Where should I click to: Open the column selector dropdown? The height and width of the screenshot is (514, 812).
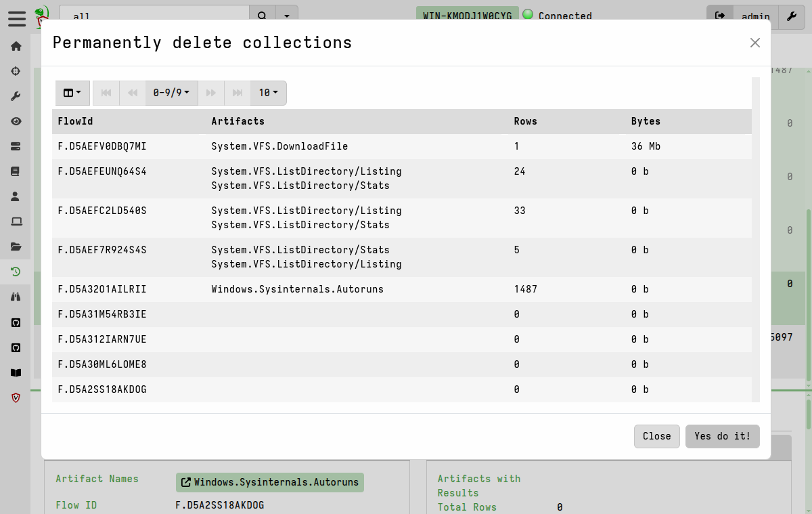(x=72, y=93)
